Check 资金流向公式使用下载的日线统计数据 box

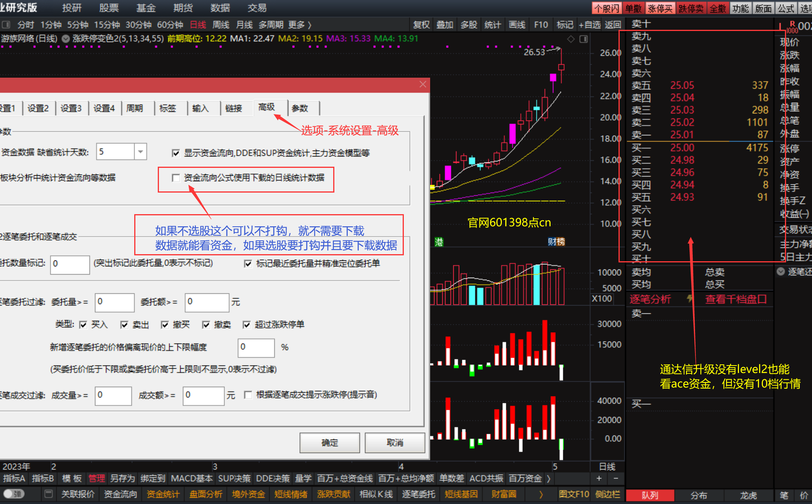(176, 178)
